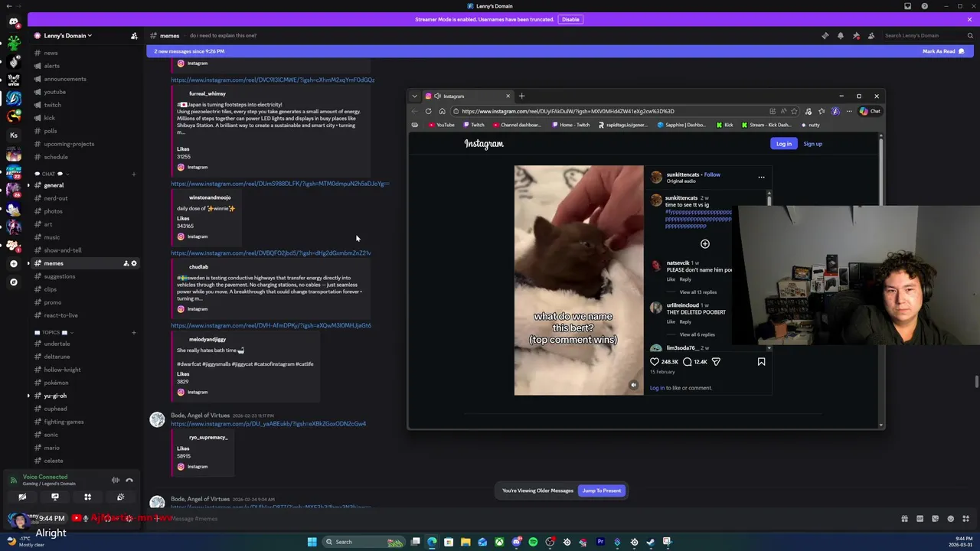980x551 pixels.
Task: Share your screen button
Action: coord(55,497)
